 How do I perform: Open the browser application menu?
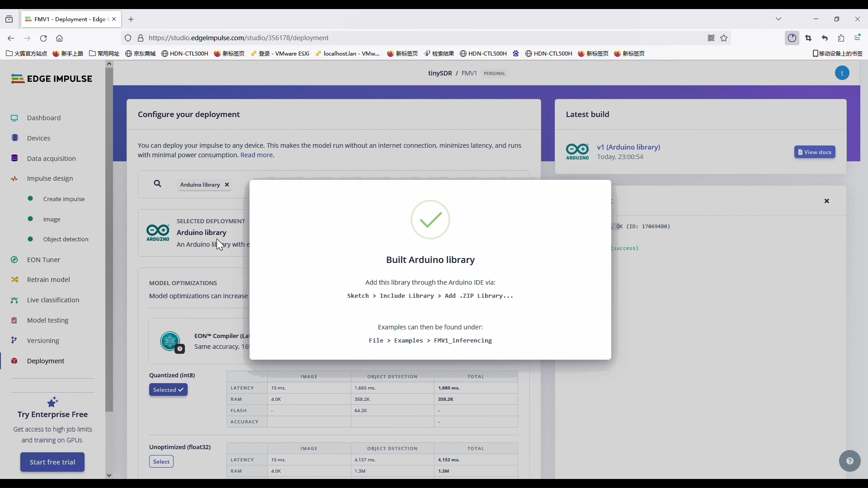(x=857, y=38)
